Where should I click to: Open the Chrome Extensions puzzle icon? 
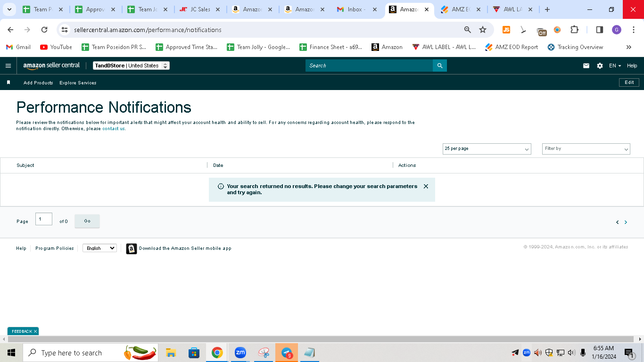coord(574,30)
